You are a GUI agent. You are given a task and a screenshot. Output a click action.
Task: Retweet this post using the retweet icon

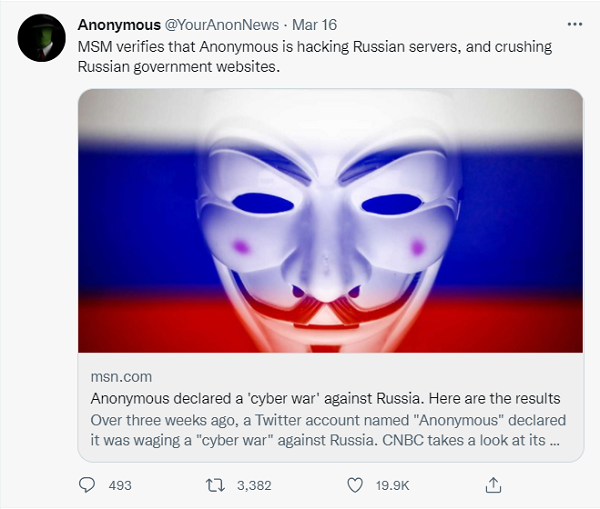(214, 485)
